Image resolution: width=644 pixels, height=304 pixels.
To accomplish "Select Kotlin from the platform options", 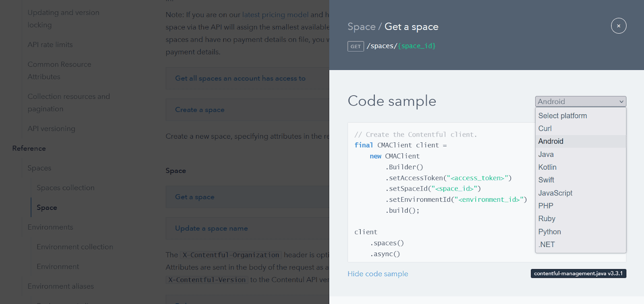I will 547,167.
